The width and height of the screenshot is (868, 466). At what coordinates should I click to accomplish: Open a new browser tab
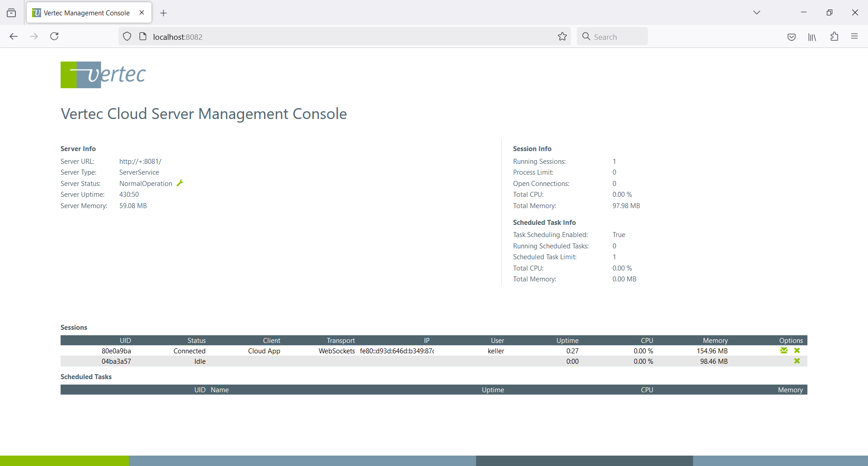164,13
